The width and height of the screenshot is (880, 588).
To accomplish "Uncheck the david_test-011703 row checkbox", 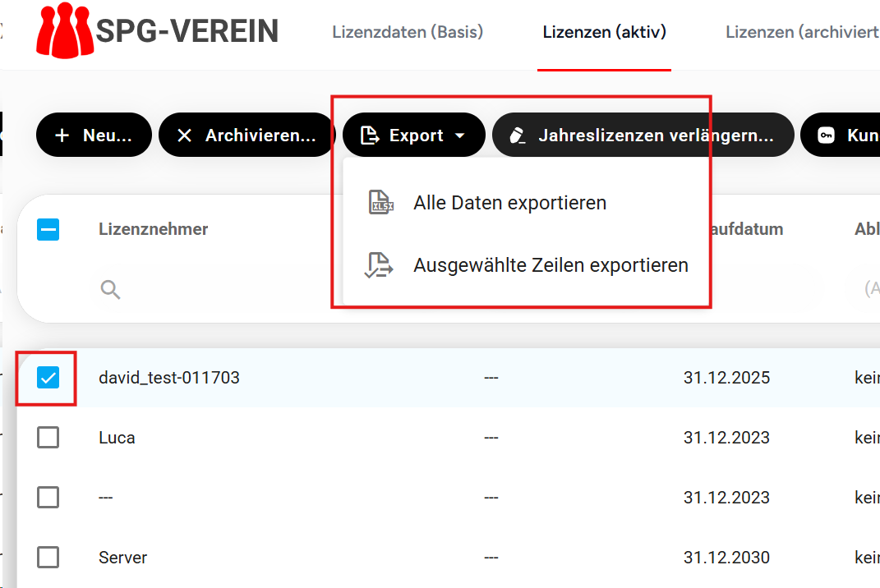I will tap(48, 378).
